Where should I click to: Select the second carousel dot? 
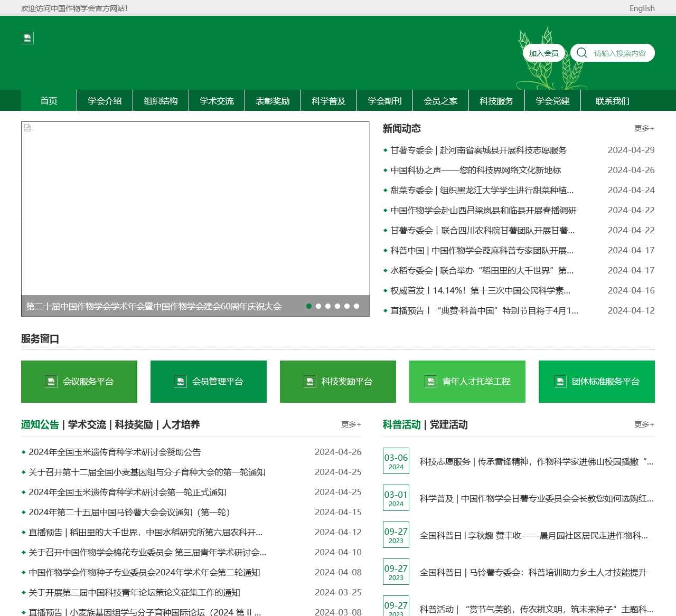(318, 306)
